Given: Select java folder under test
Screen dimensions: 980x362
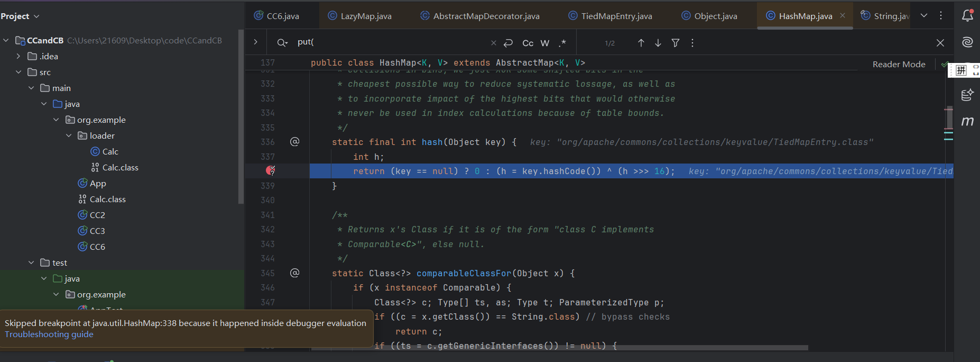Looking at the screenshot, I should coord(67,278).
